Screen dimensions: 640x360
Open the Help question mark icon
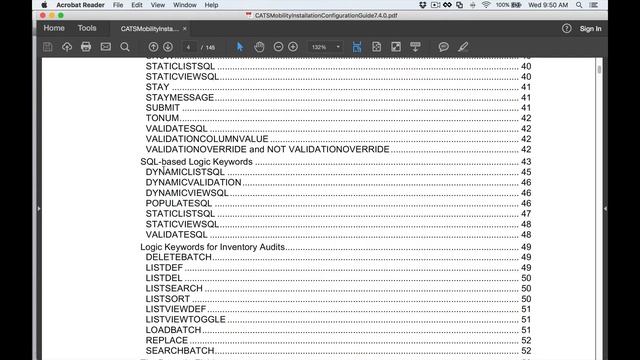(x=567, y=28)
